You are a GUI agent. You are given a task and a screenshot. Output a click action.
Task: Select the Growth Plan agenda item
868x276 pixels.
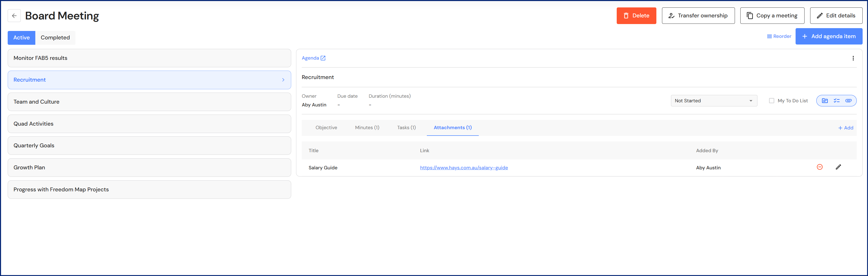pos(149,168)
